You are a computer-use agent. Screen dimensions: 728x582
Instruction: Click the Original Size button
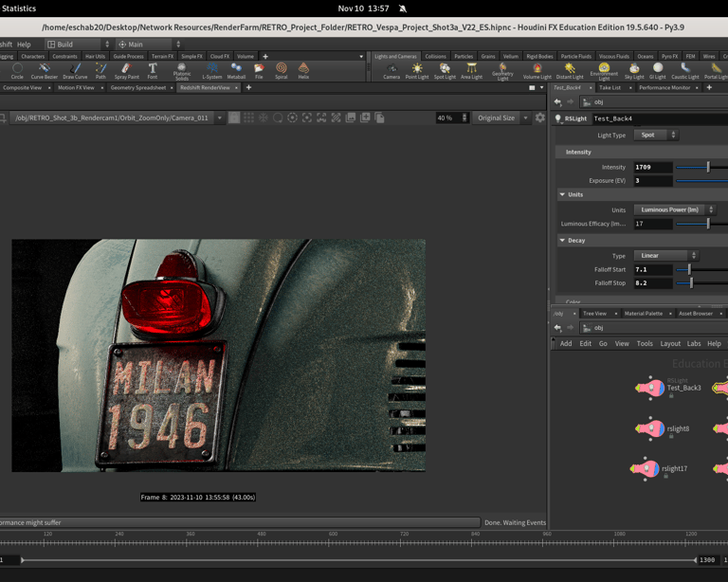(x=497, y=118)
